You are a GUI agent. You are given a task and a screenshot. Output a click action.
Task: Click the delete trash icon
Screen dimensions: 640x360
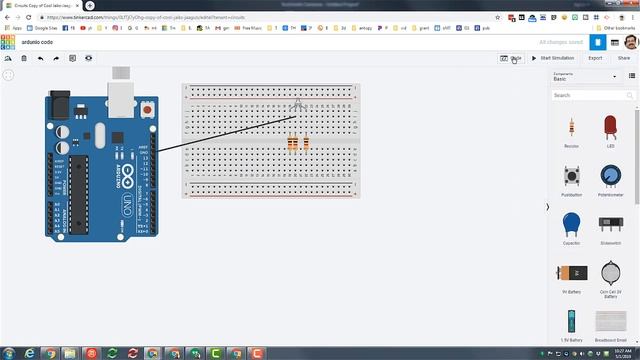pyautogui.click(x=24, y=58)
